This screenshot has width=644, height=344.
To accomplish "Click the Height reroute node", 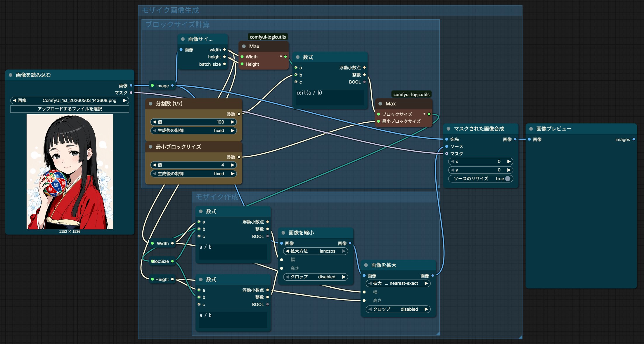I will [162, 279].
